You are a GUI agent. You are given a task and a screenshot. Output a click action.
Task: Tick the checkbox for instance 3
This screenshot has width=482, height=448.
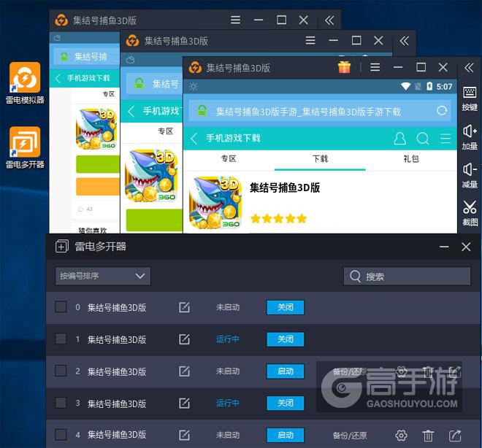point(61,403)
